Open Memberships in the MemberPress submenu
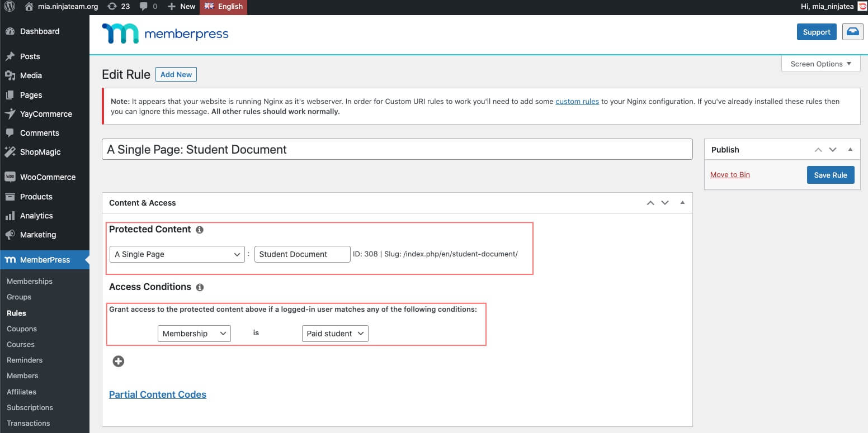This screenshot has width=868, height=433. tap(30, 281)
